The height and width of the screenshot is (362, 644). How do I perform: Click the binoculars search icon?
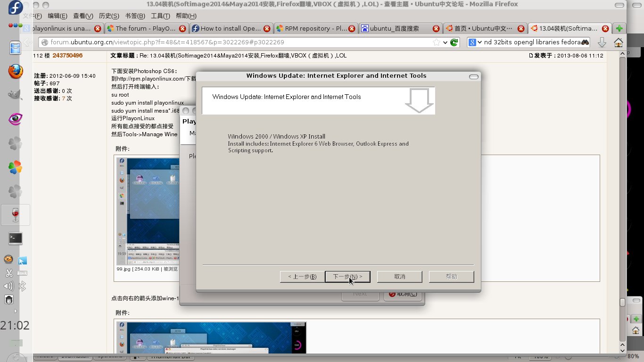point(585,42)
